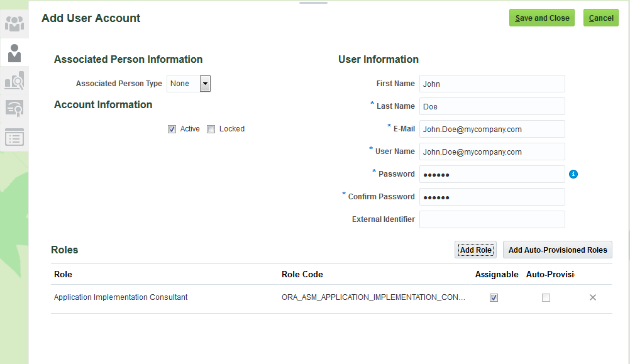630x364 pixels.
Task: Toggle Auto-Provisioned checkbox for consultant role
Action: (546, 297)
